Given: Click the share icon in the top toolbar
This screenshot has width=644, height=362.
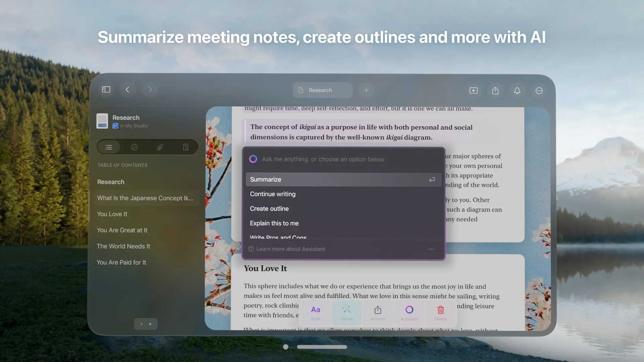Looking at the screenshot, I should tap(495, 90).
